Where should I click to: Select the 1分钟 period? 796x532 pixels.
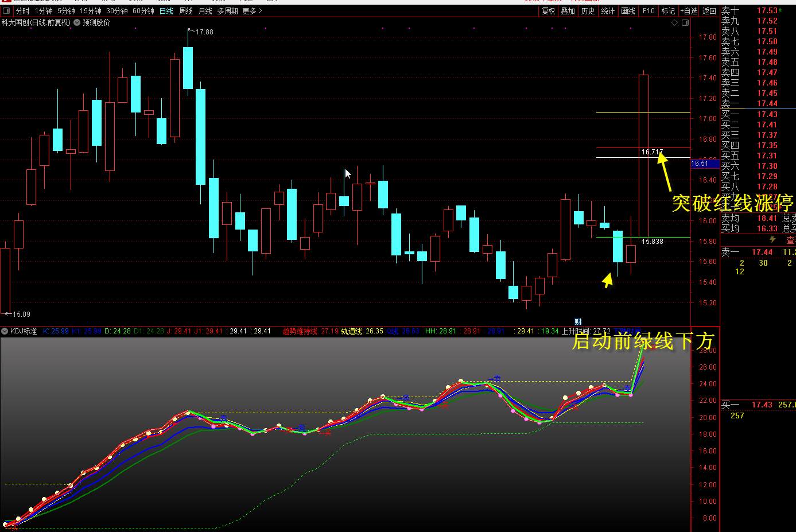pyautogui.click(x=44, y=11)
